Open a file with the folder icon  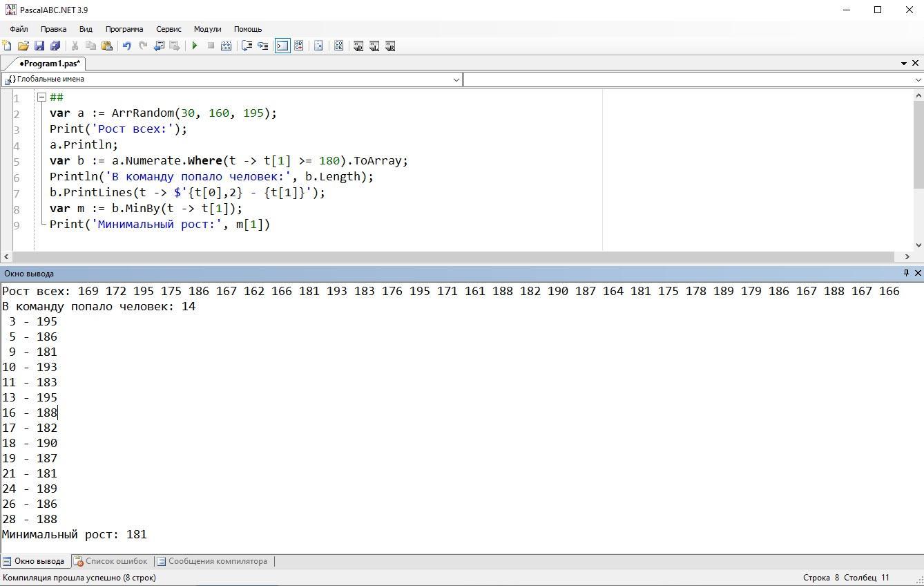(23, 46)
